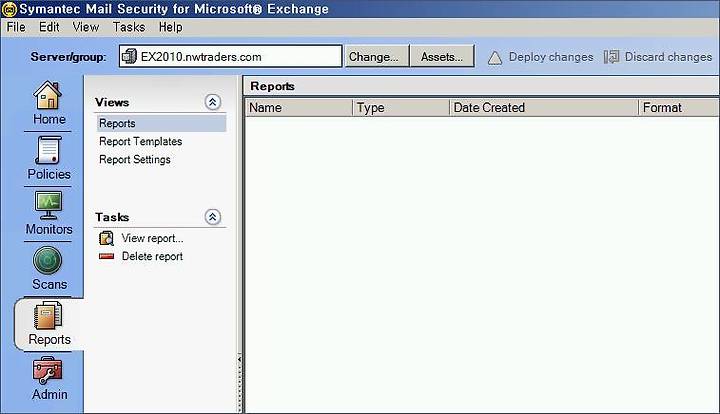Image resolution: width=720 pixels, height=414 pixels.
Task: Click the Symantec app icon in title bar
Action: click(x=9, y=9)
